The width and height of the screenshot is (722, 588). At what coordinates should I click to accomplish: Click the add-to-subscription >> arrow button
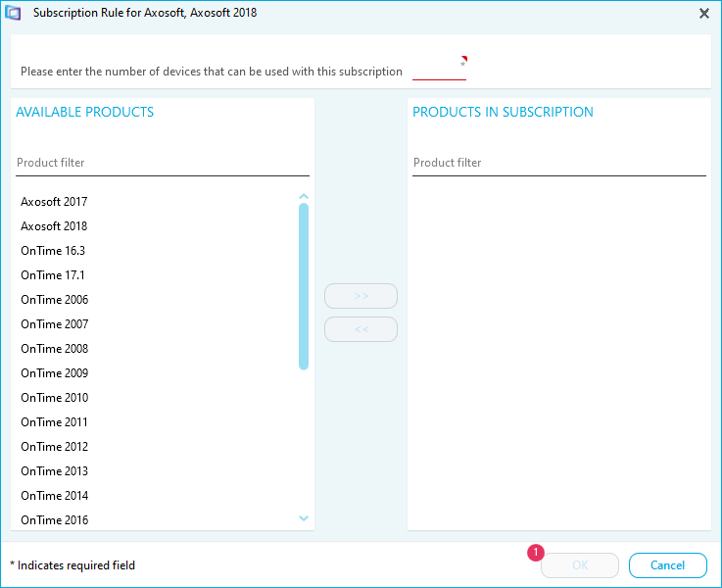361,296
